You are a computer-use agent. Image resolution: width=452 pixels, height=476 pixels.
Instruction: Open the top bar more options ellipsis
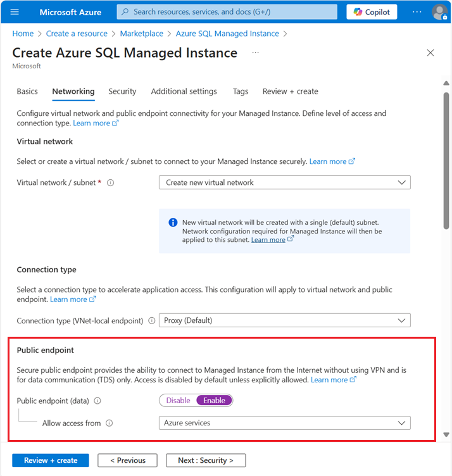coord(417,12)
